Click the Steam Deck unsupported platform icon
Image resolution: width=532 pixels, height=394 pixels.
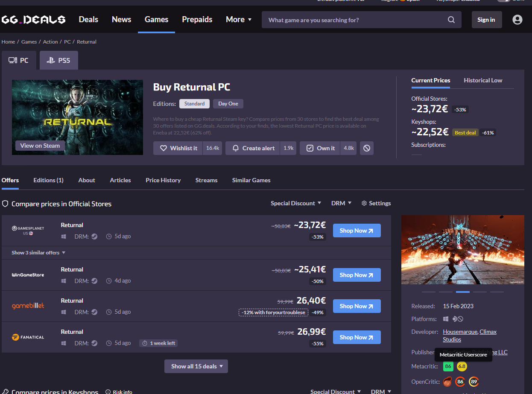point(458,319)
